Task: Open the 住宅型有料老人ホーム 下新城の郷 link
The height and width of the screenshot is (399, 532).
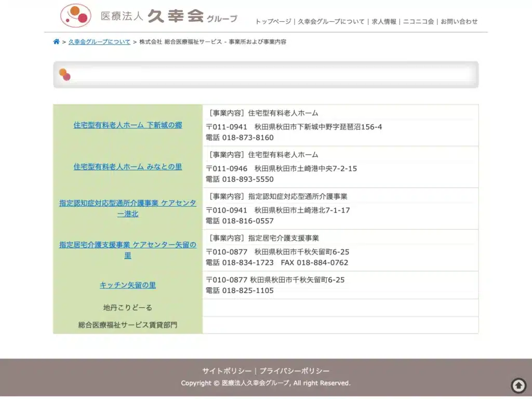Action: click(x=128, y=125)
